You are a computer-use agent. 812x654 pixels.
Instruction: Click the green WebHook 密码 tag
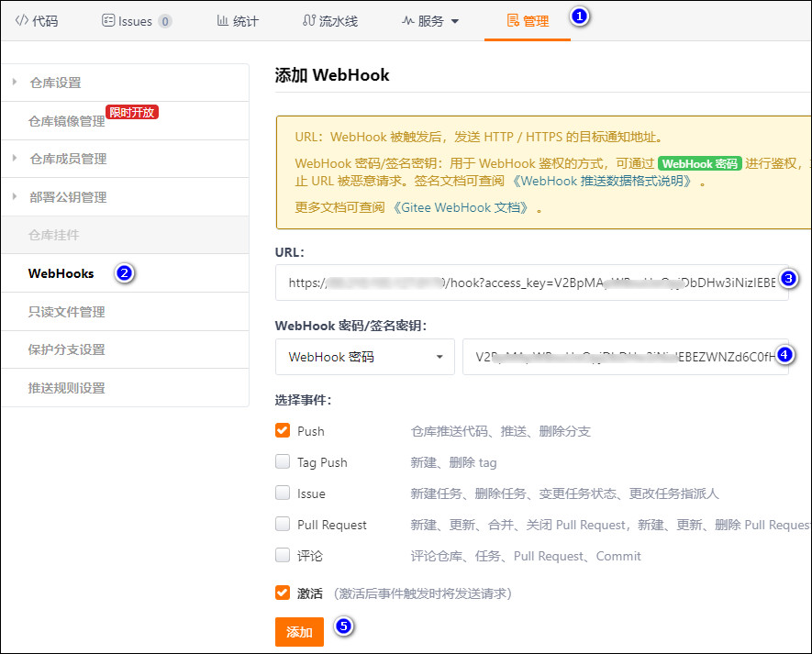[700, 163]
